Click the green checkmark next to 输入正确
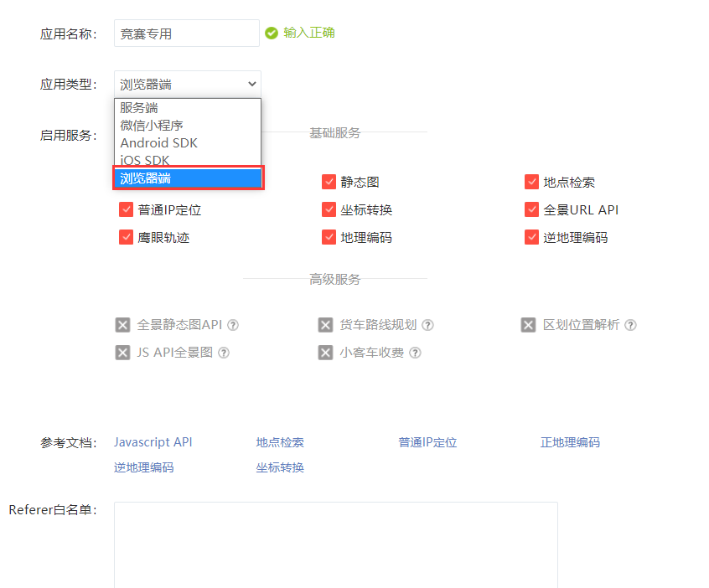Viewport: 709px width, 588px height. 272,33
